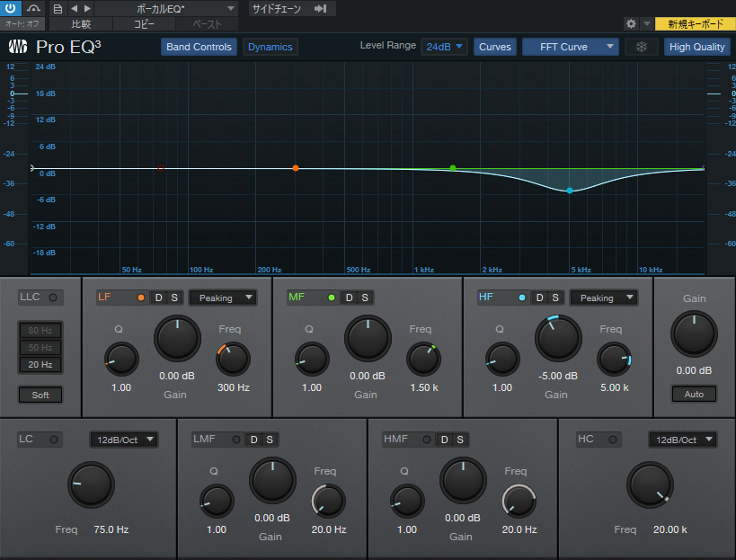
Task: Click LLC Soft button
Action: click(x=40, y=395)
